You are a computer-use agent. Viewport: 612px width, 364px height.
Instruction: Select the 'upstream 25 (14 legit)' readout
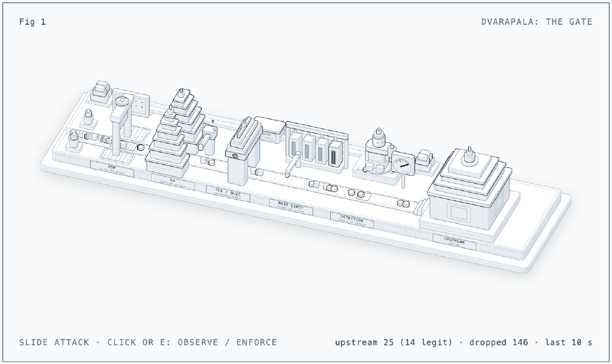click(x=394, y=342)
